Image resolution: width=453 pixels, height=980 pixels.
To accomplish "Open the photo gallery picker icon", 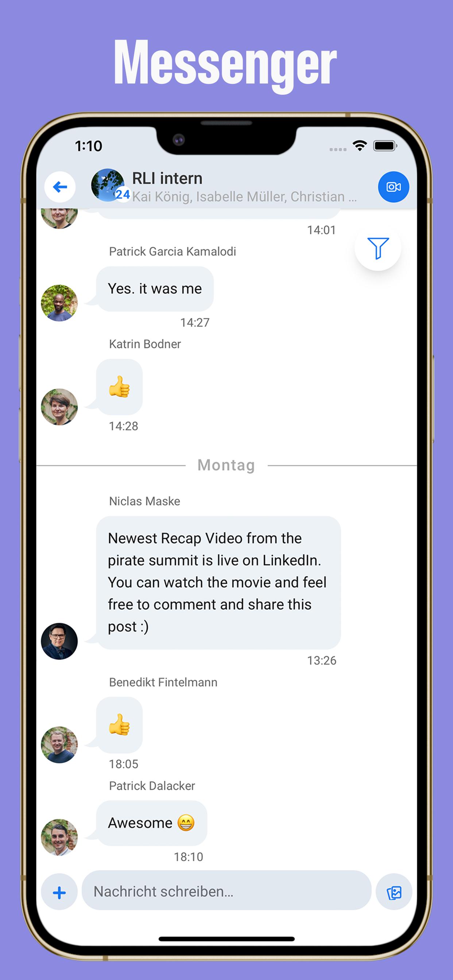I will click(x=394, y=892).
